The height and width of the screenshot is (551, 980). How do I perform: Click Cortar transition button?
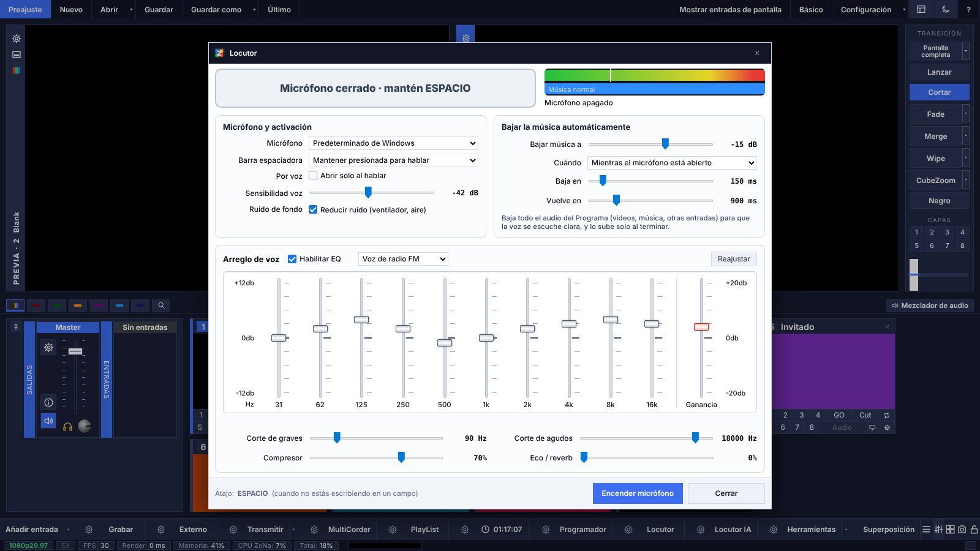[939, 92]
